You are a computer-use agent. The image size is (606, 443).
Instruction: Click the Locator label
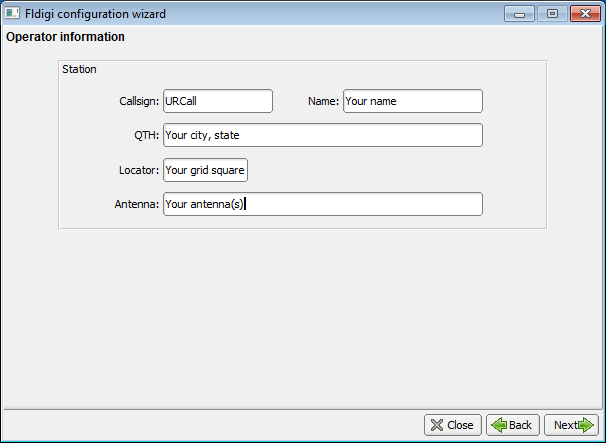[139, 170]
